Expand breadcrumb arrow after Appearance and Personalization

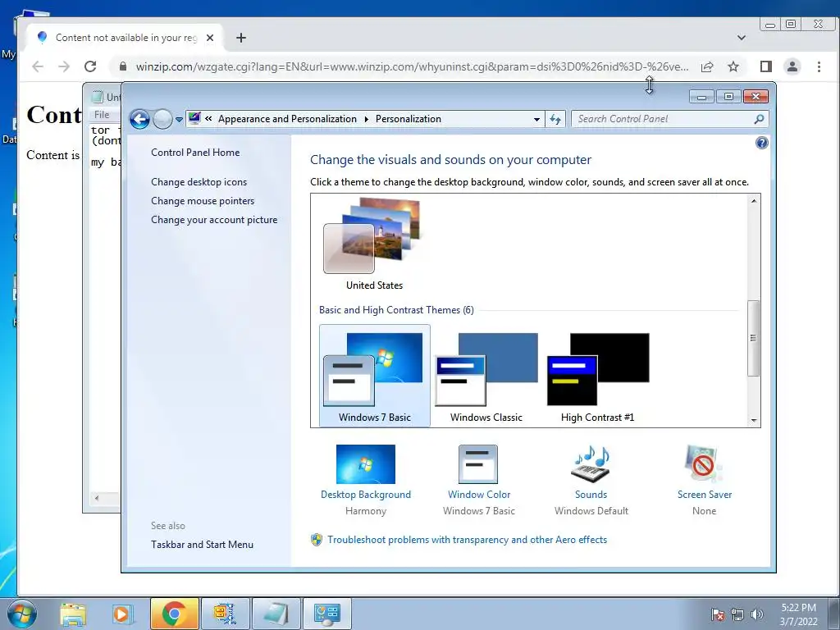(367, 119)
